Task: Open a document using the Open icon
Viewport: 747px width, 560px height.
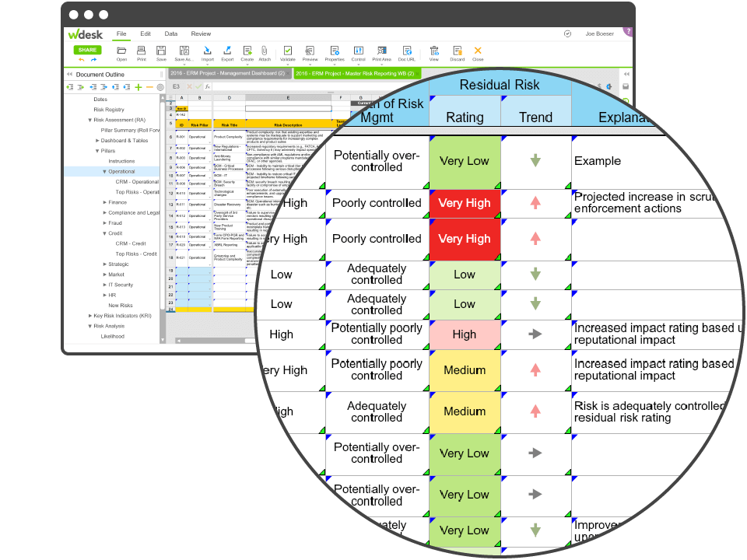Action: point(121,50)
